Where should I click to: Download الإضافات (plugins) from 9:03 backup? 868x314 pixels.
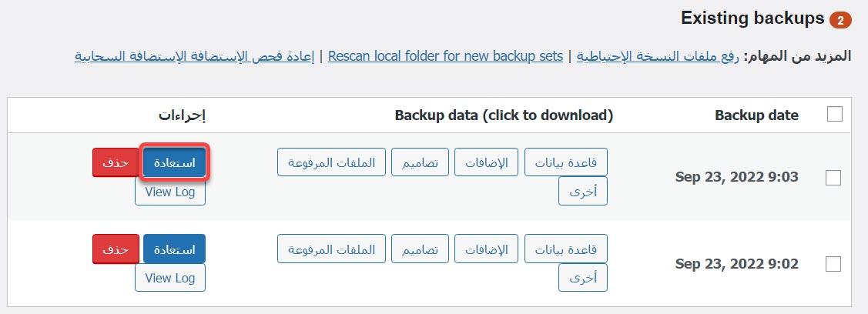point(486,162)
